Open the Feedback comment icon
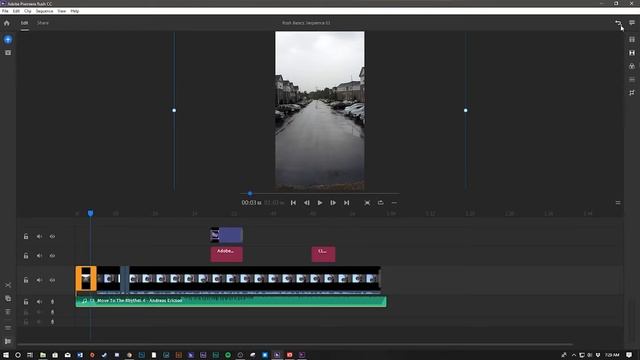 (x=632, y=23)
